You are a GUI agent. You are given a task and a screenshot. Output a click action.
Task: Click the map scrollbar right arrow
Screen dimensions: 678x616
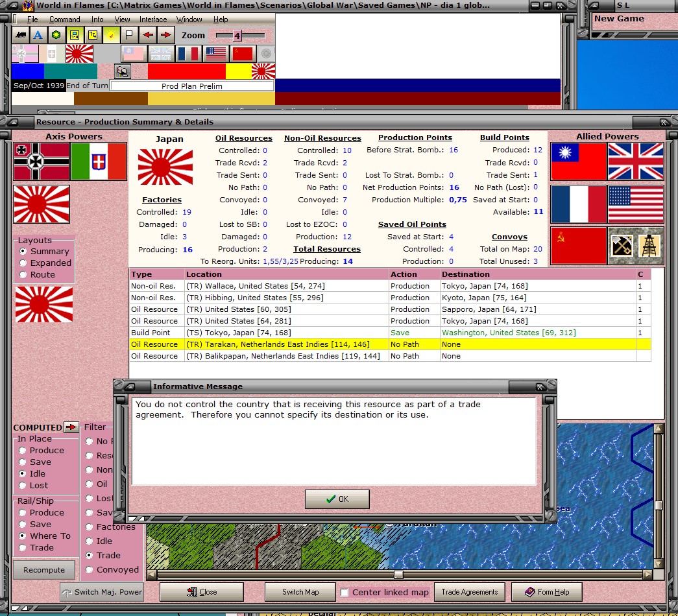pyautogui.click(x=648, y=575)
